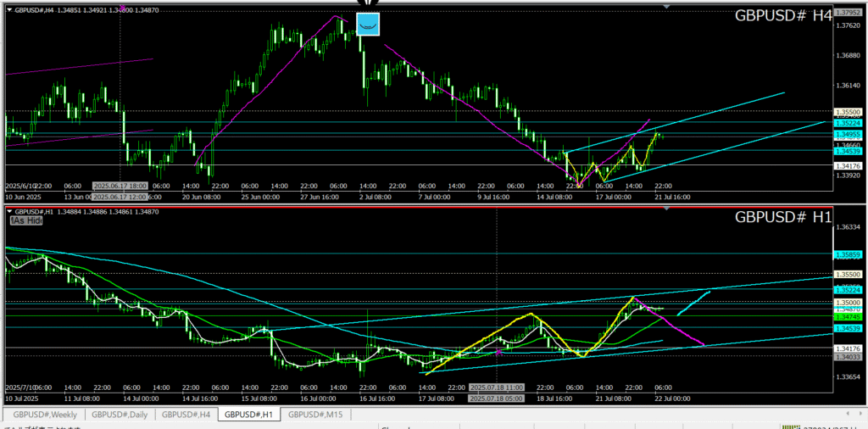The width and height of the screenshot is (868, 429).
Task: Click the 1.34539 price label on H1 chart
Action: pyautogui.click(x=848, y=327)
